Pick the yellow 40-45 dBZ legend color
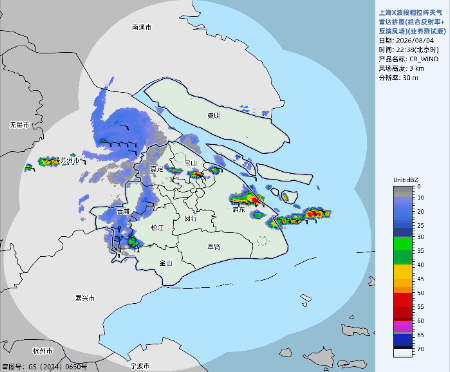Viewport: 450px width, 372px height. click(403, 272)
